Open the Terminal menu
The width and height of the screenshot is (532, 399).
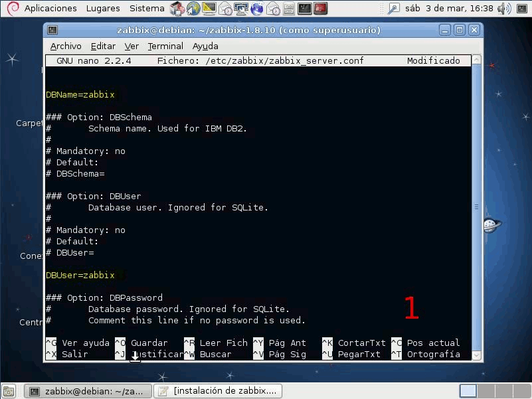pos(165,46)
